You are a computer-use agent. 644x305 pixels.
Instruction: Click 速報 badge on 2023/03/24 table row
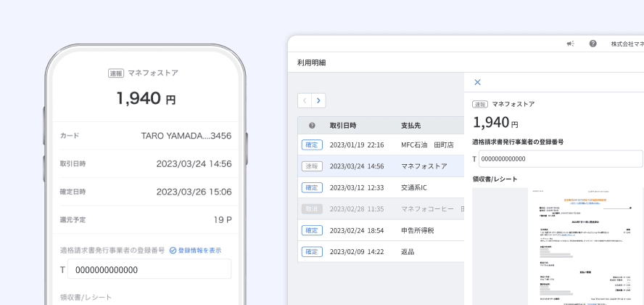(312, 166)
